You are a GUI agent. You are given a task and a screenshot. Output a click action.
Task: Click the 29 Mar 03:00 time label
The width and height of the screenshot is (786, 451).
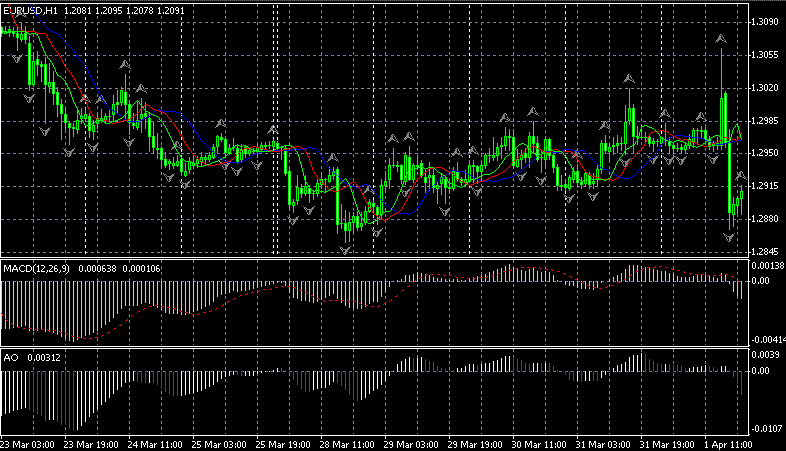pos(411,445)
